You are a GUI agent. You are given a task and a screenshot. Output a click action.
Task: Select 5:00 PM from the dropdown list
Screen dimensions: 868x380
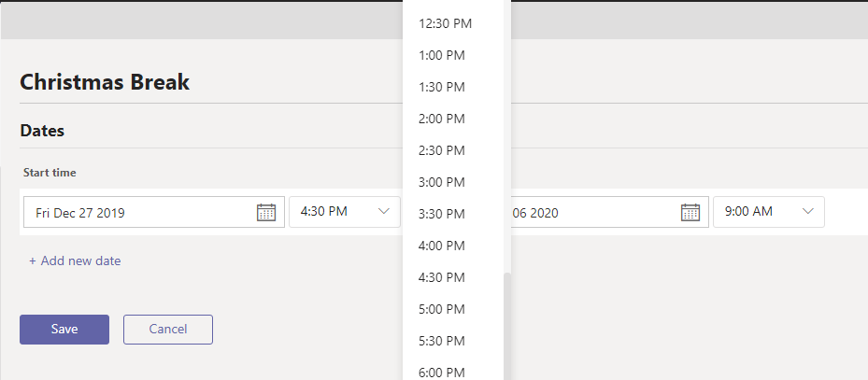442,309
